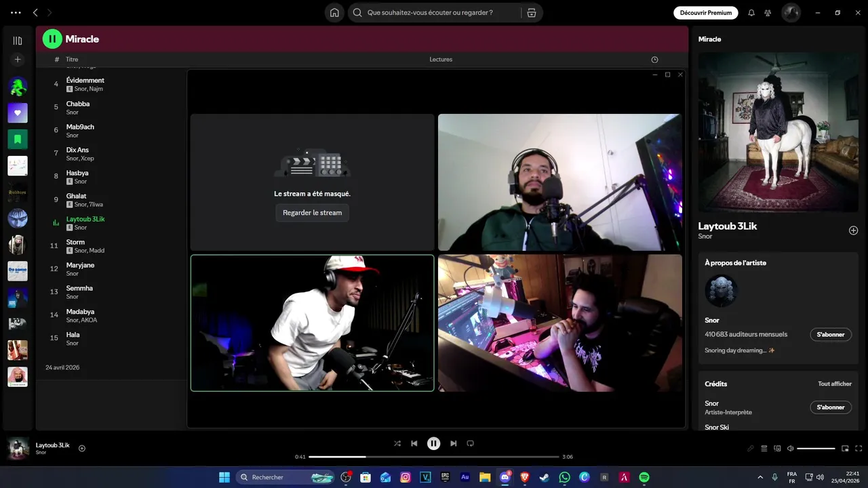The width and height of the screenshot is (868, 488).
Task: Click the search field in Spotify
Action: pos(434,12)
